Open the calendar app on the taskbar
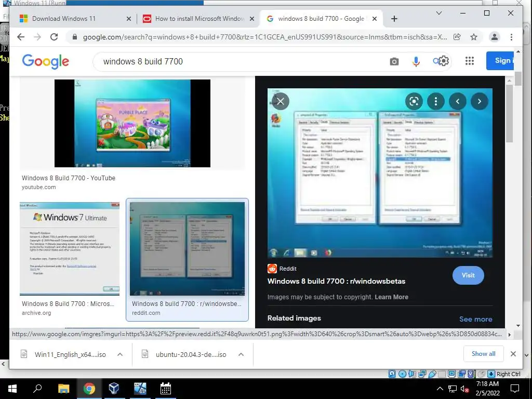Viewport: 532px width, 399px height. tap(165, 389)
